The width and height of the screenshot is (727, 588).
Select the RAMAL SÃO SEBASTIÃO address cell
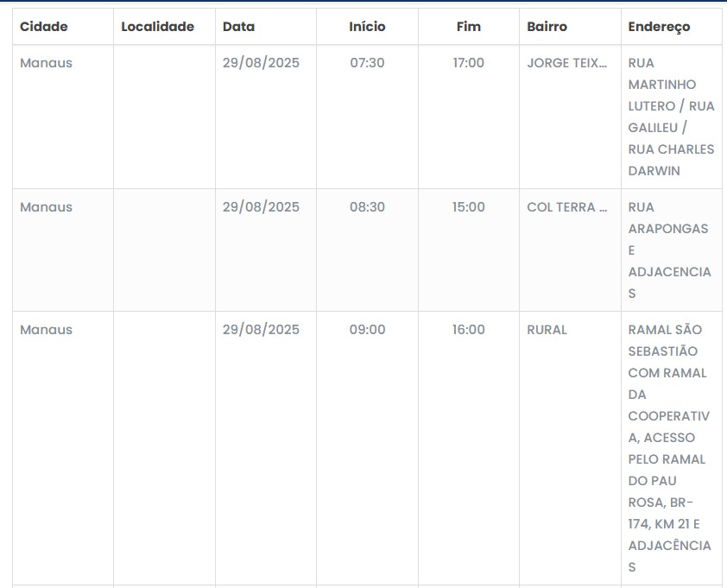(x=669, y=448)
